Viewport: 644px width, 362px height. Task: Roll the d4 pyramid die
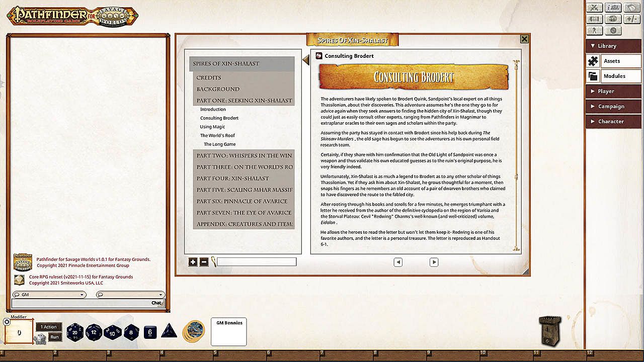tap(169, 331)
